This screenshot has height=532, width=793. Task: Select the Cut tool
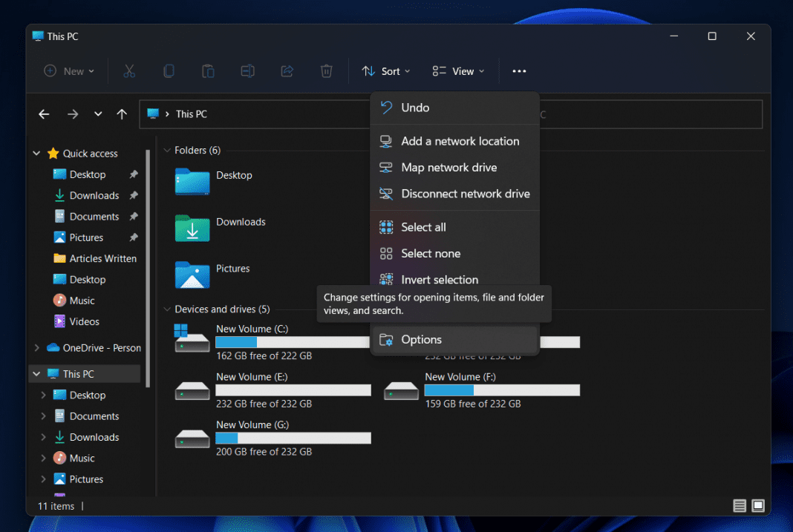pos(129,70)
